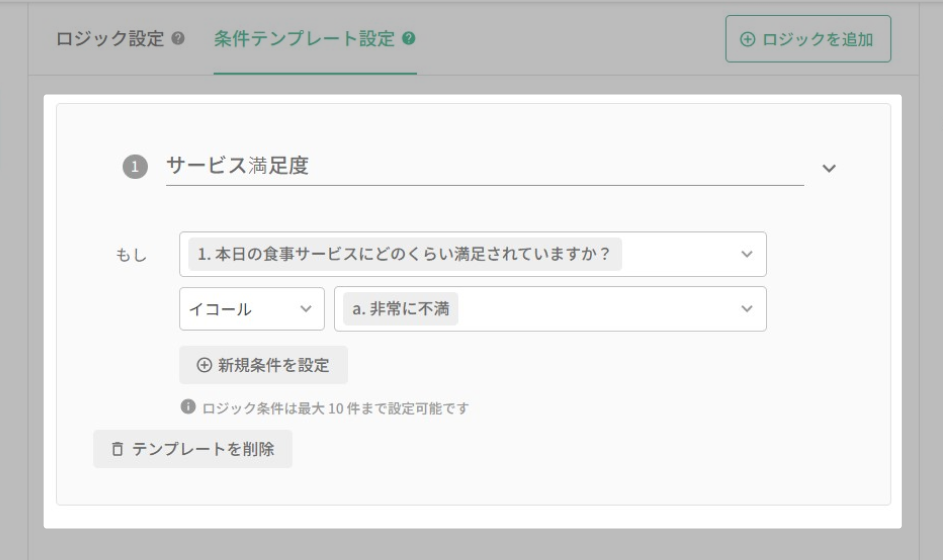This screenshot has height=560, width=943.
Task: Open the answer dropdown showing 非常に不満
Action: 550,309
